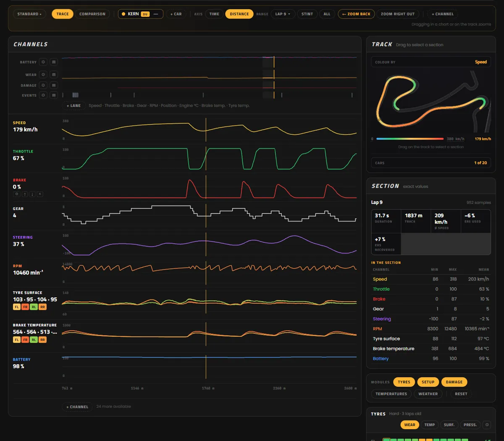Viewport: 504px width, 441px height.
Task: Move the Brake channel down
Action: pyautogui.click(x=32, y=194)
